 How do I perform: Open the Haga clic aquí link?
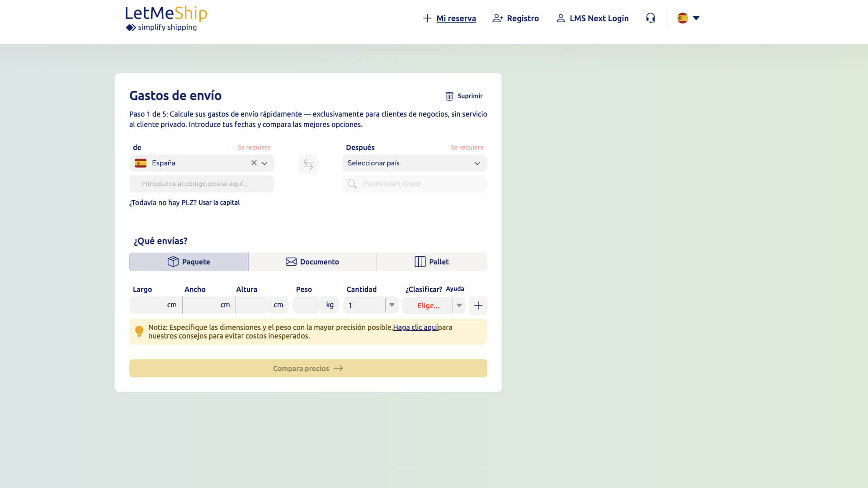point(415,327)
